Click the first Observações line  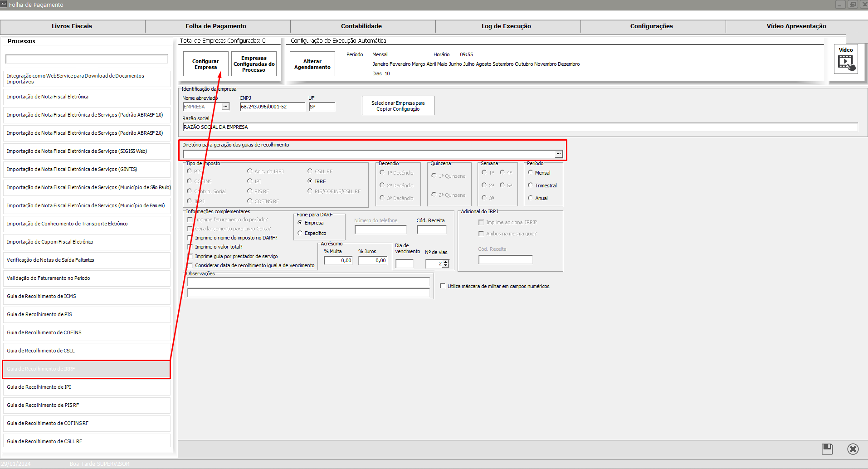pos(308,282)
